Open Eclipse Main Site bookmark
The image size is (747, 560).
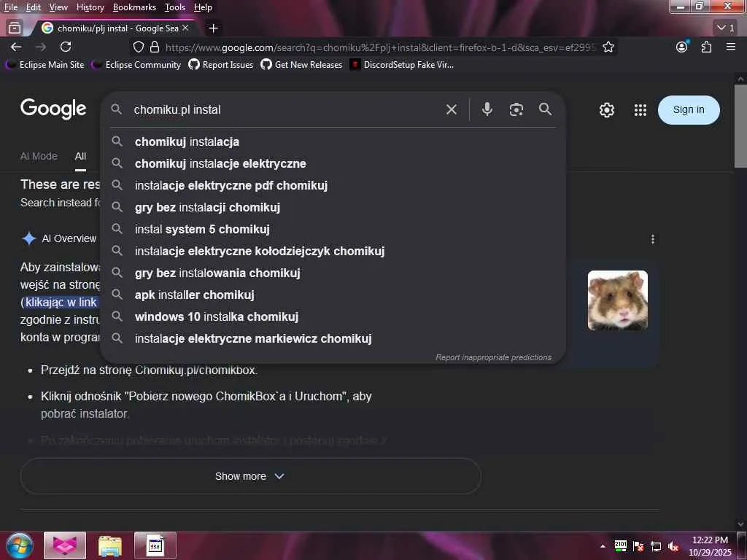pos(44,64)
